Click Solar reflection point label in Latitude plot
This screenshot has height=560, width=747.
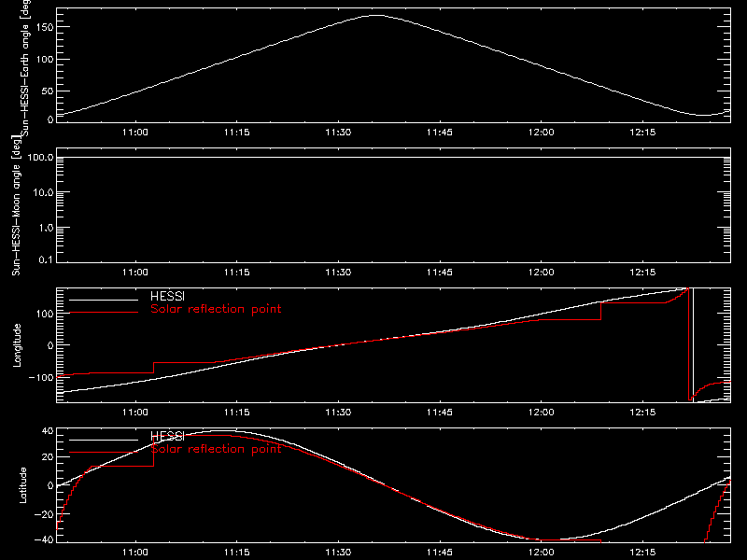click(216, 449)
